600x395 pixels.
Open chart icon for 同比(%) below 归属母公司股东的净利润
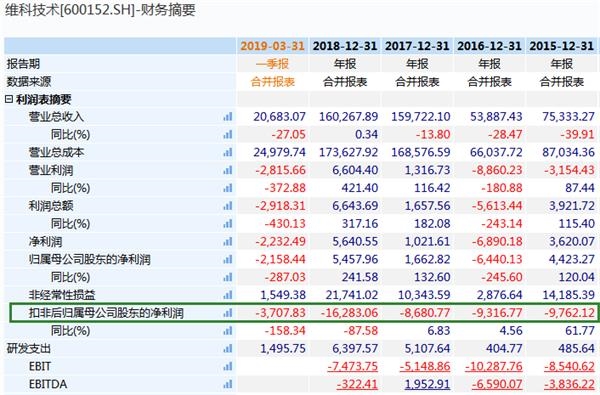click(x=228, y=277)
